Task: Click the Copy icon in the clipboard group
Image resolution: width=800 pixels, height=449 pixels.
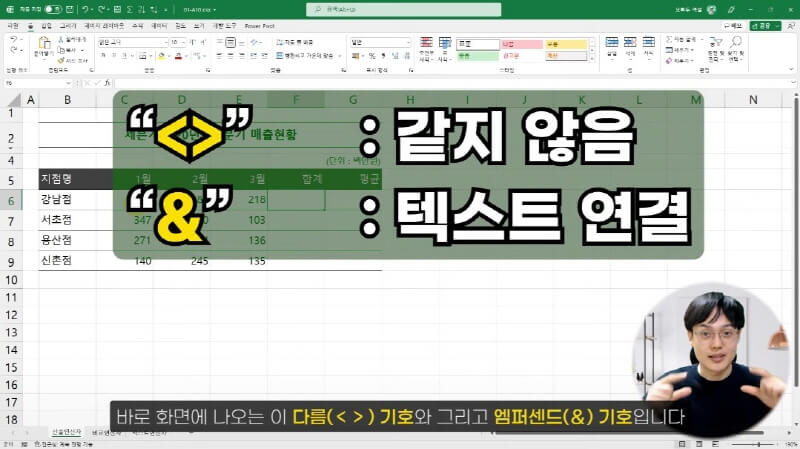Action: pyautogui.click(x=61, y=50)
